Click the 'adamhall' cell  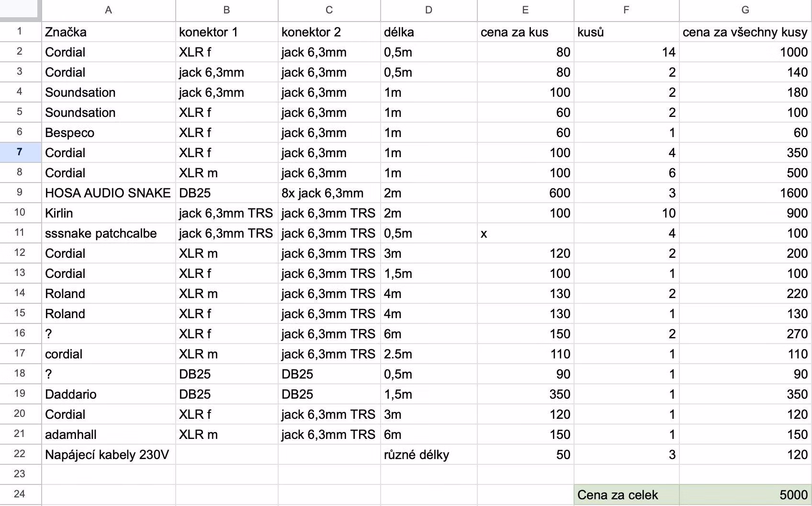pyautogui.click(x=109, y=434)
